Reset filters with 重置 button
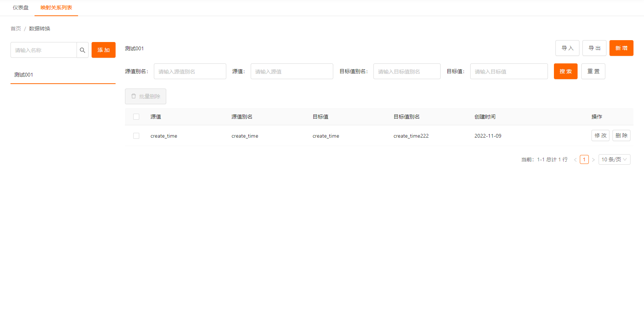644x332 pixels. (593, 71)
